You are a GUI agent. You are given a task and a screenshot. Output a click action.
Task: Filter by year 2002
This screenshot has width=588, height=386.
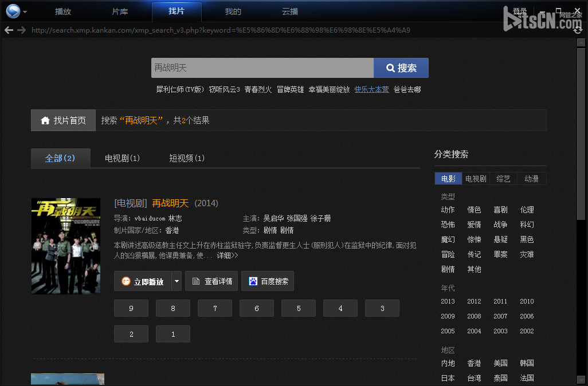(x=527, y=331)
